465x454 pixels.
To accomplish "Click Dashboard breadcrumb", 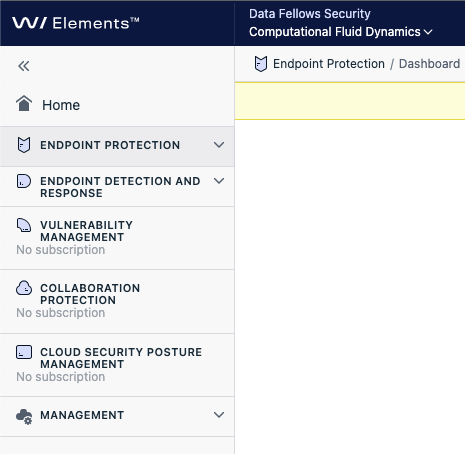I will [x=429, y=64].
